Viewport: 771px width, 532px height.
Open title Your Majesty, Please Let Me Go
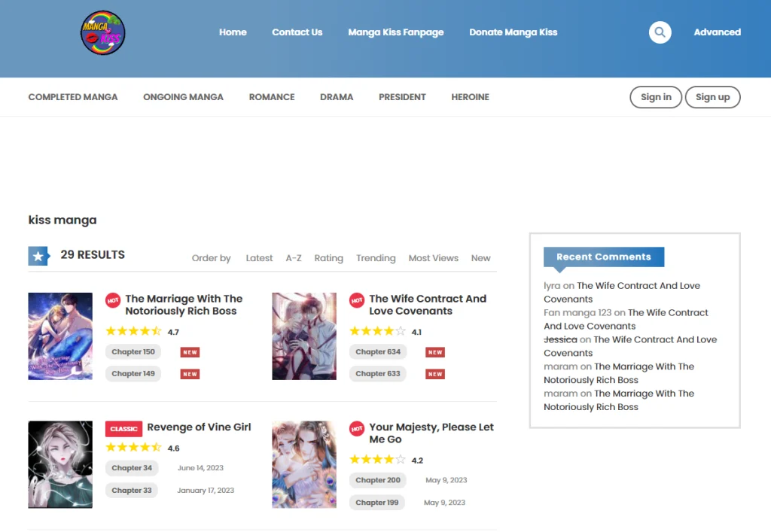(x=431, y=433)
